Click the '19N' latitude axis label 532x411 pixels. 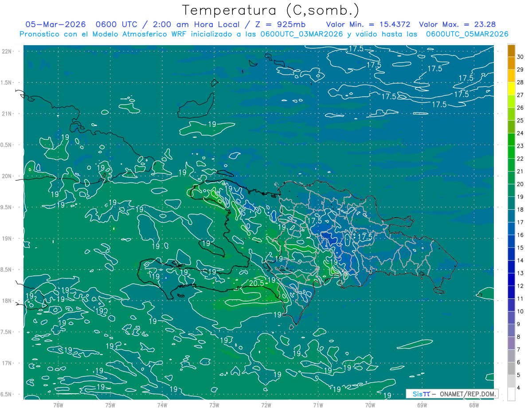[8, 239]
